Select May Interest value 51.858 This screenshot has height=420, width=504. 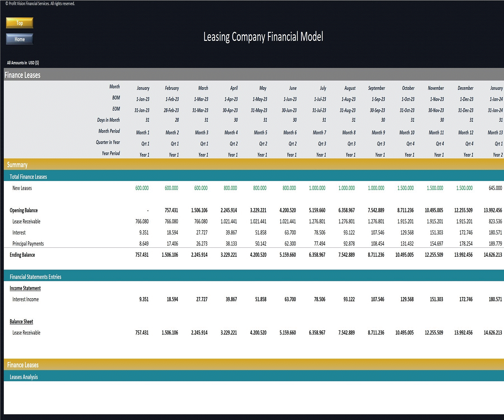click(261, 233)
